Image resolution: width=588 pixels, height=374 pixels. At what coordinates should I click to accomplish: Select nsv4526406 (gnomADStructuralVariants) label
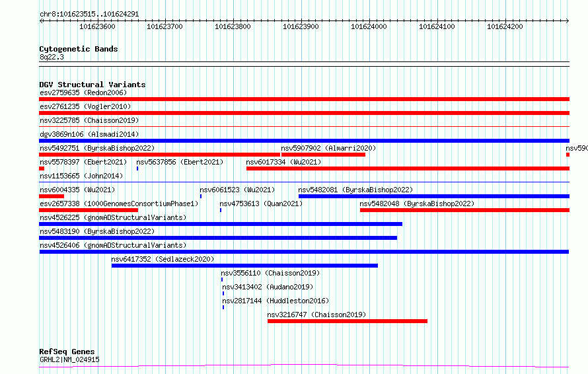[113, 245]
